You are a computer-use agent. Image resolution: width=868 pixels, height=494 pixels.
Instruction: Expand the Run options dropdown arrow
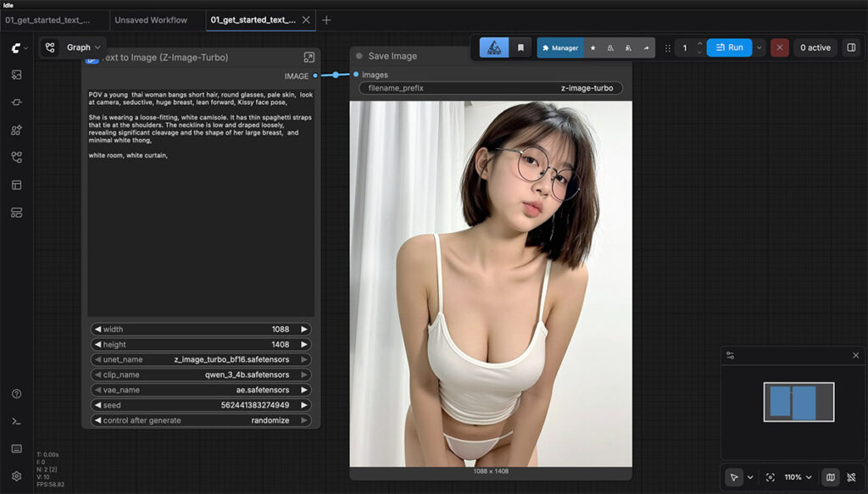click(759, 48)
